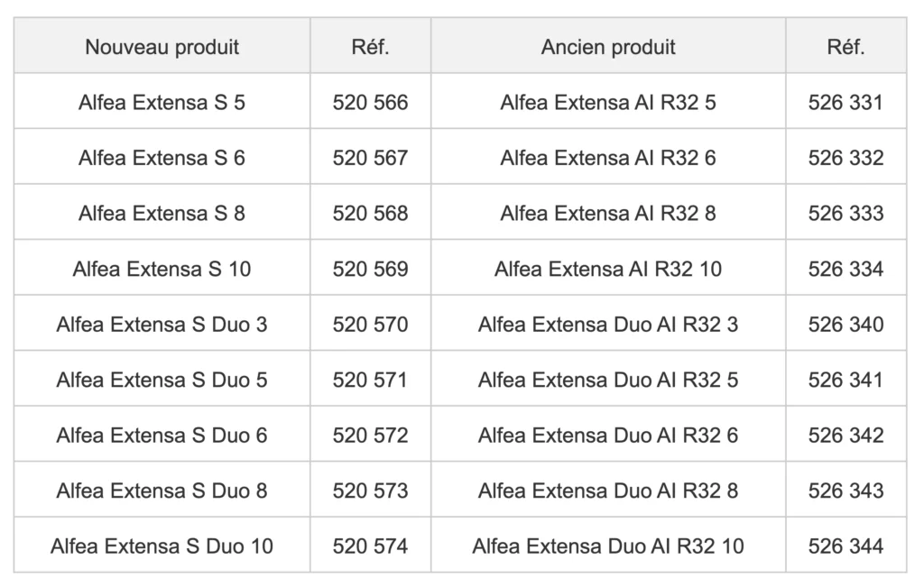
Task: Select reference number 520 568
Action: (370, 214)
